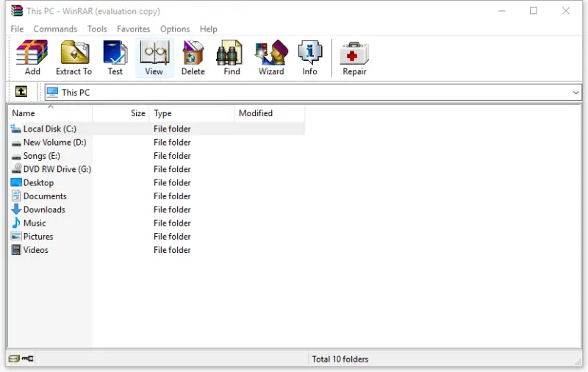The height and width of the screenshot is (372, 588).
Task: Select the Desktop folder icon
Action: 16,182
